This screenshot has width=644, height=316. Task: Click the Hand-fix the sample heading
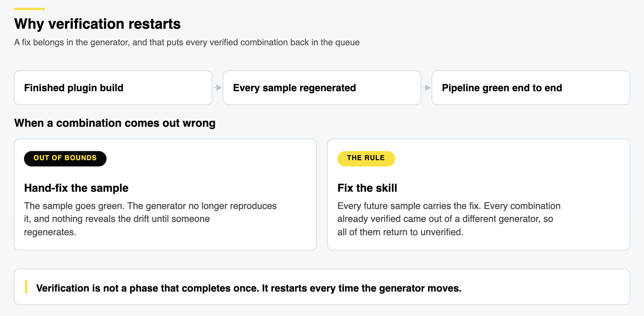point(76,188)
